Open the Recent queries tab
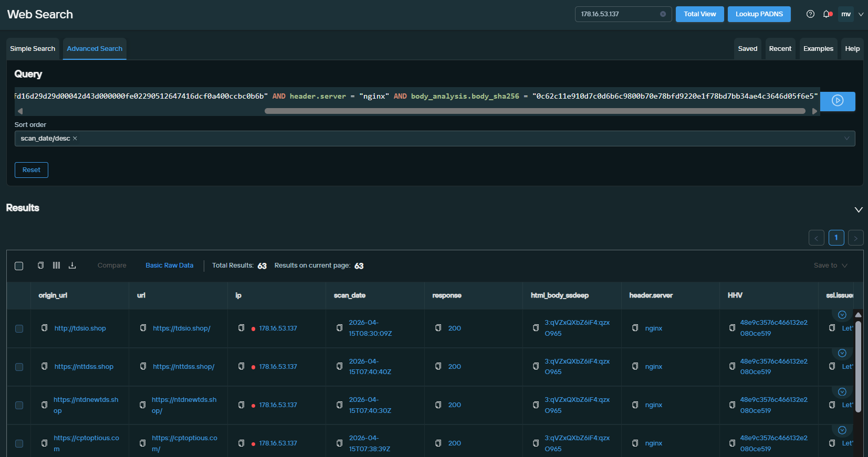 point(780,49)
